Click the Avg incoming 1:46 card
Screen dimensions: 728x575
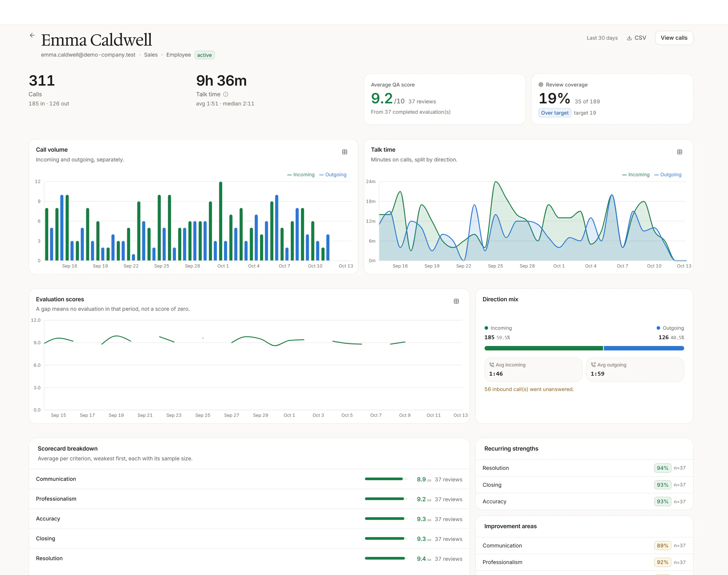coord(533,369)
